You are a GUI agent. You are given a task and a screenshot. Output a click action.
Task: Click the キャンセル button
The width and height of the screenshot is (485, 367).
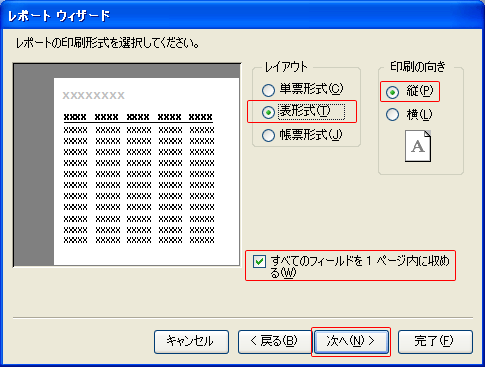[191, 341]
